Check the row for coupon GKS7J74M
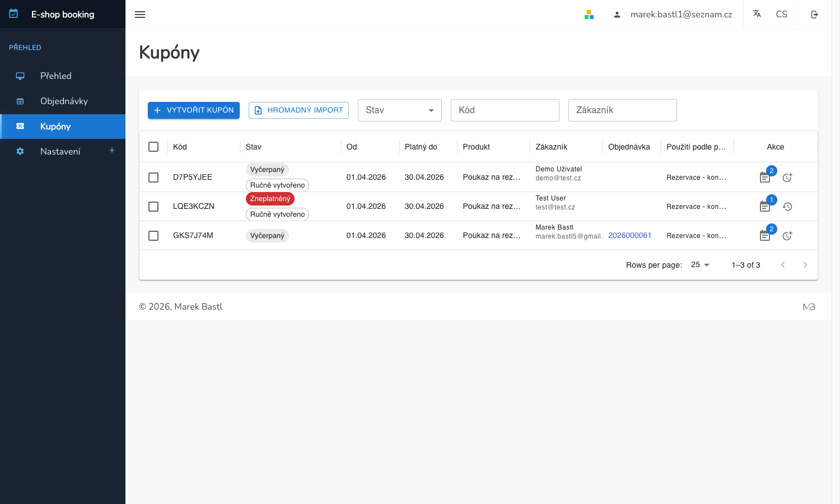The height and width of the screenshot is (504, 840). (x=153, y=236)
